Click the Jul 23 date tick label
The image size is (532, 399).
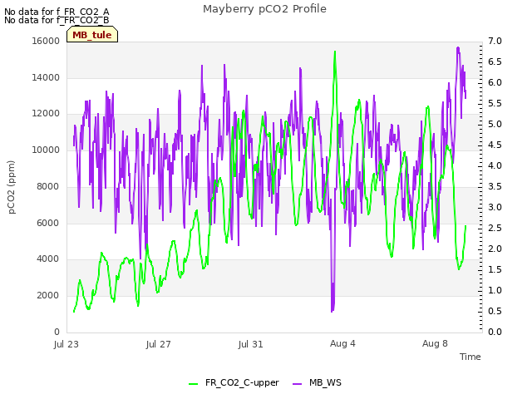(66, 344)
